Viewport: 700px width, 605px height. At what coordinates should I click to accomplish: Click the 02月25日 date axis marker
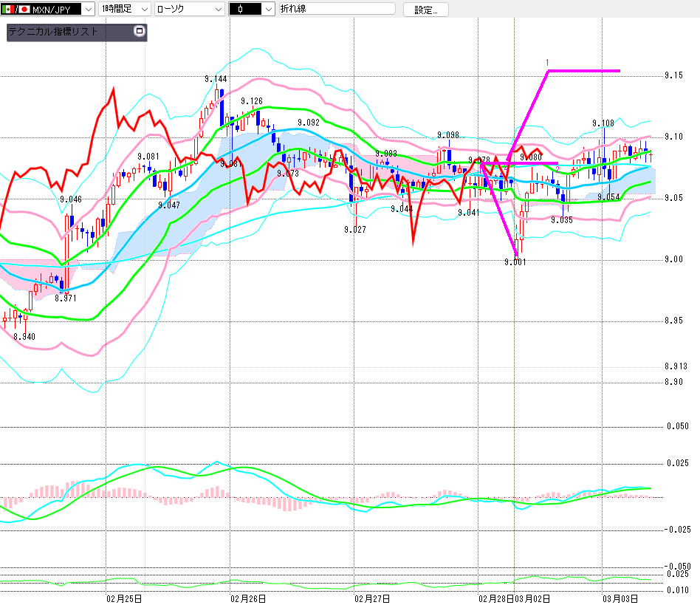(124, 598)
